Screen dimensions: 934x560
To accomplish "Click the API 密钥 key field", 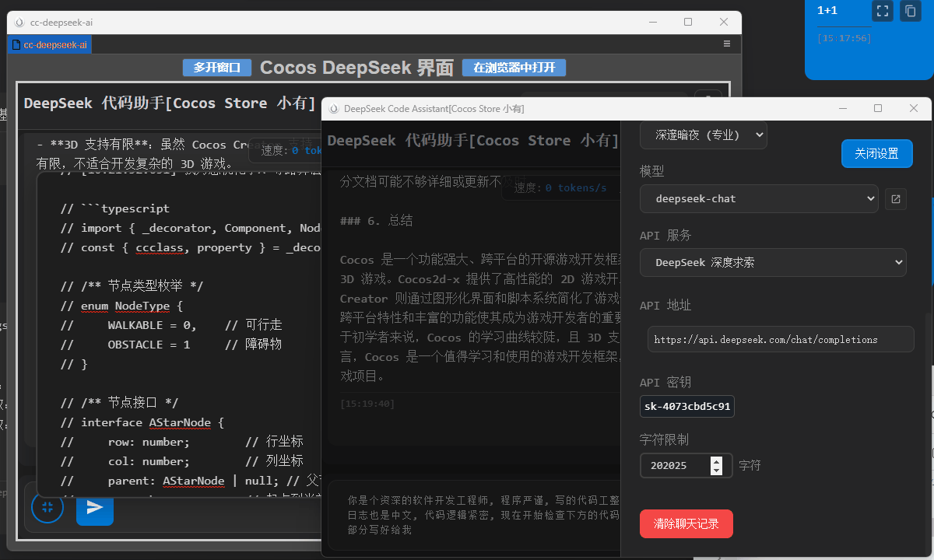I will coord(687,407).
